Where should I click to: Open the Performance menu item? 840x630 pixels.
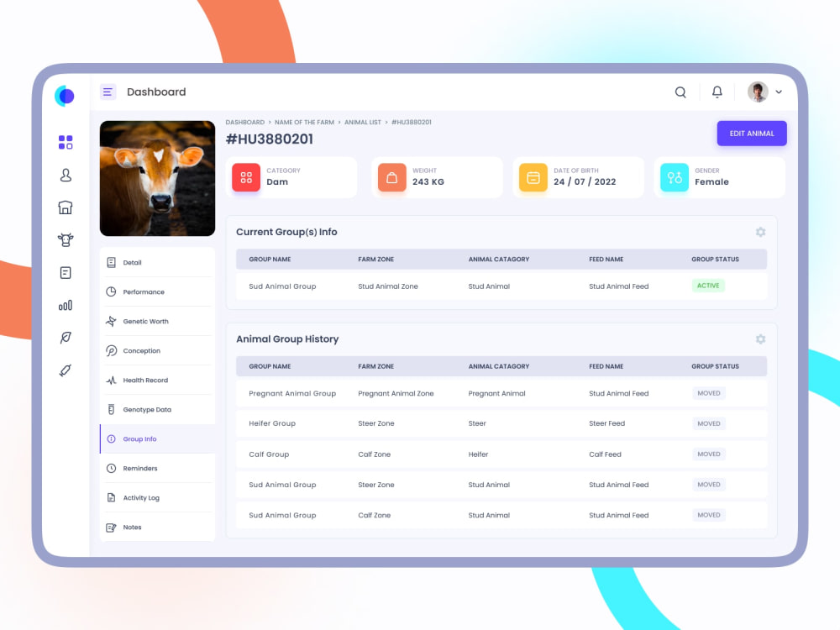coord(158,292)
